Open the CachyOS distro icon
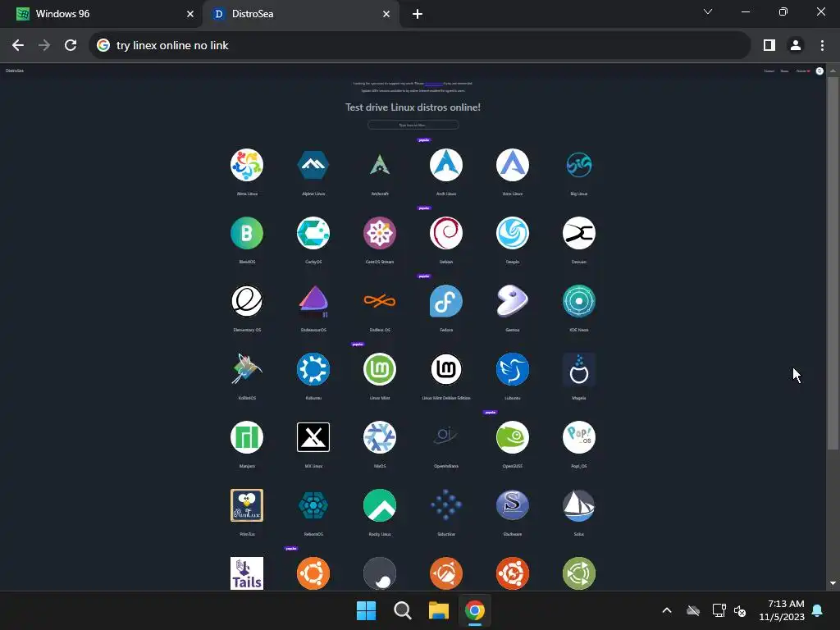 click(313, 233)
